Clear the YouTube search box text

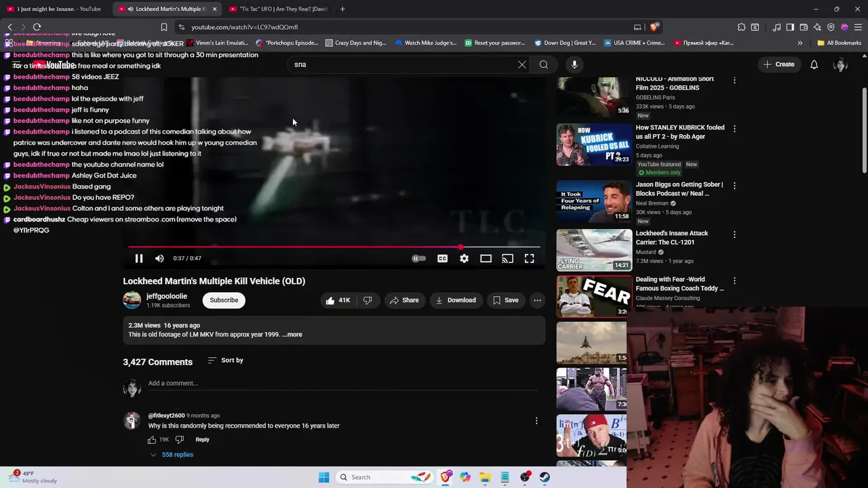(522, 64)
